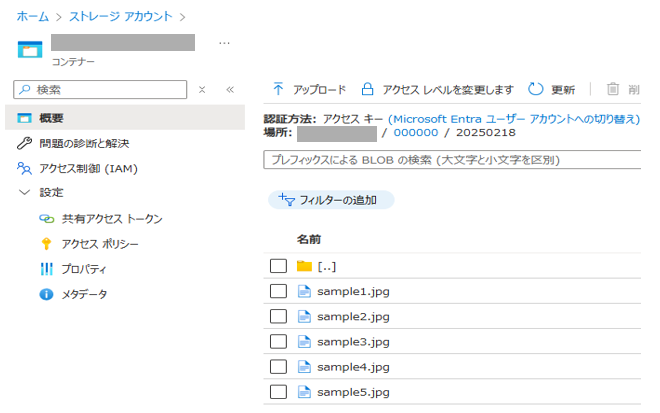Click the trash can delete icon

612,89
